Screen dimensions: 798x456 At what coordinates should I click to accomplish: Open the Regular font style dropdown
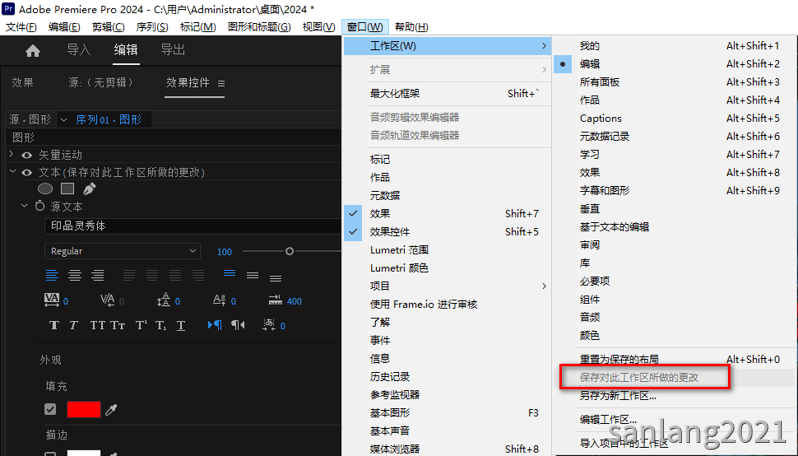[x=122, y=251]
